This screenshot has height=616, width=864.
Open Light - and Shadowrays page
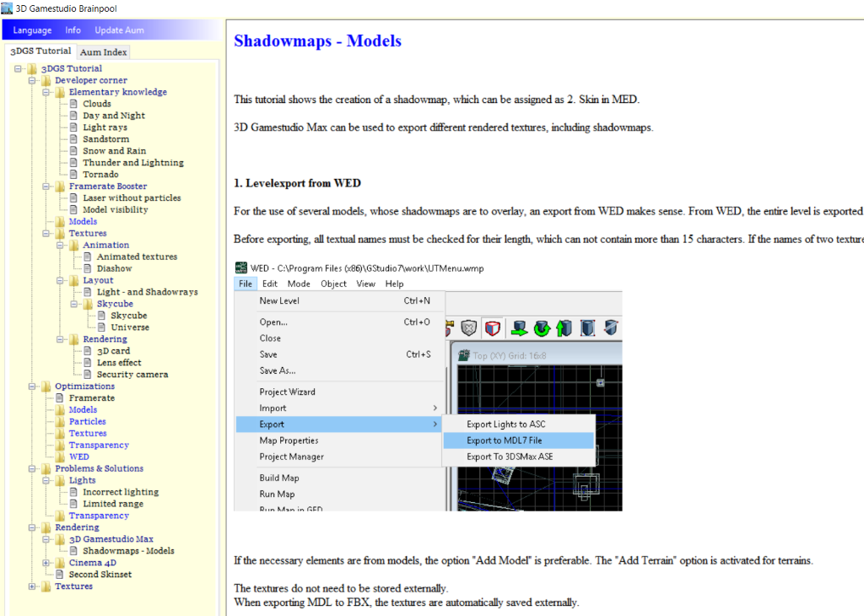(x=147, y=292)
